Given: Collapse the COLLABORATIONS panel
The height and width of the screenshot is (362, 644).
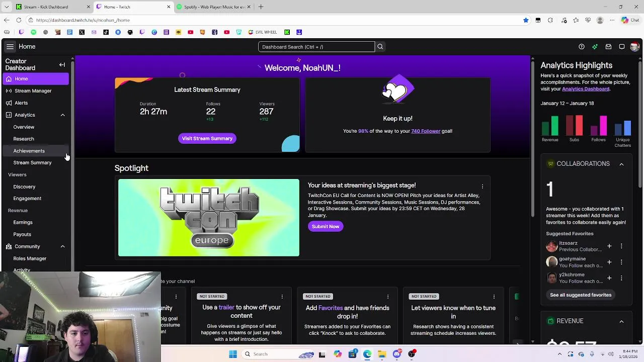Looking at the screenshot, I should point(621,164).
